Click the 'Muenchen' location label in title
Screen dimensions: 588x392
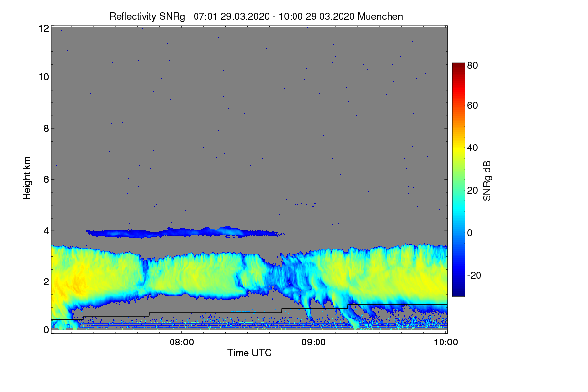click(380, 16)
